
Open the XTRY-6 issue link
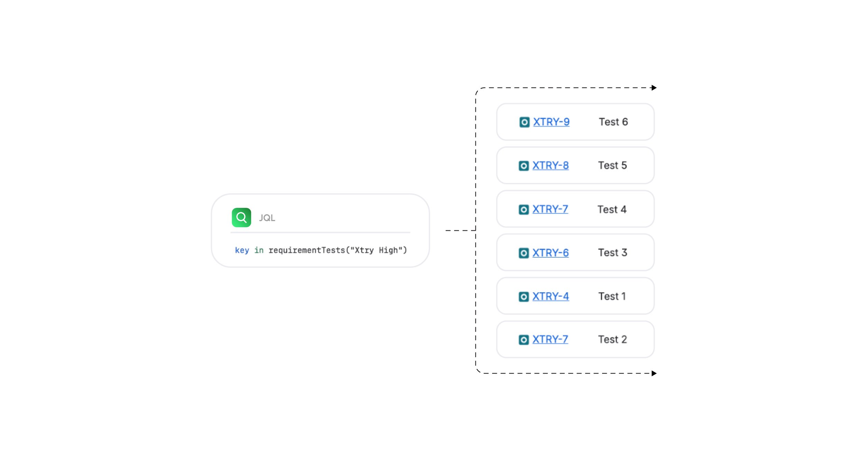[551, 253]
